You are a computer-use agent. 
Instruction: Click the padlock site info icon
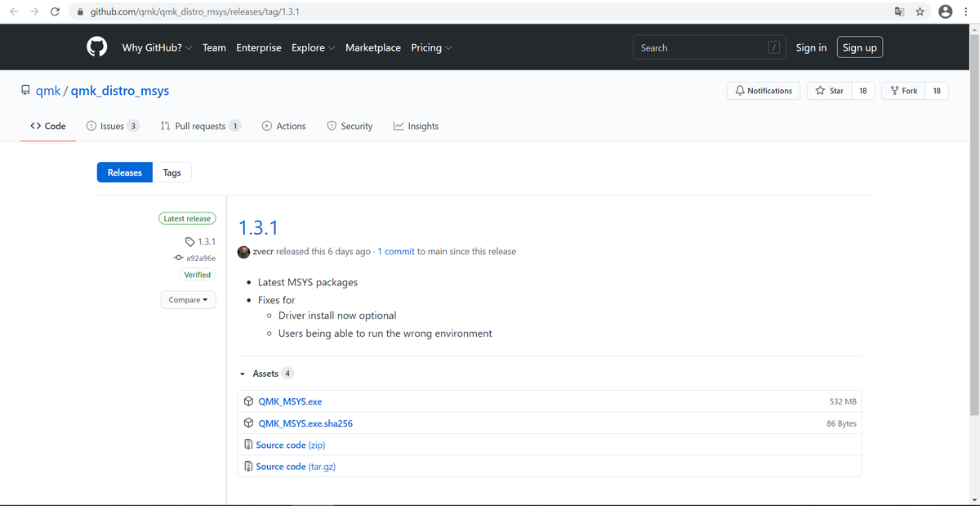[x=80, y=11]
